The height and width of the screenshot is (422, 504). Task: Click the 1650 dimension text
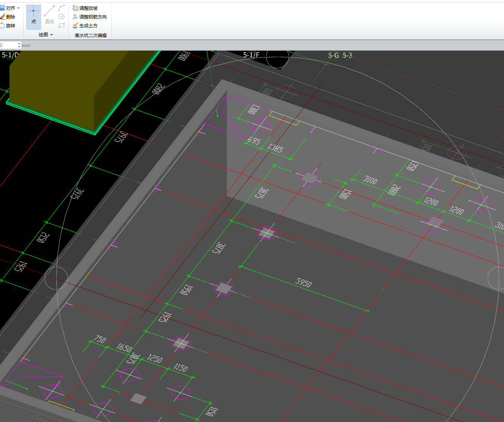124,347
